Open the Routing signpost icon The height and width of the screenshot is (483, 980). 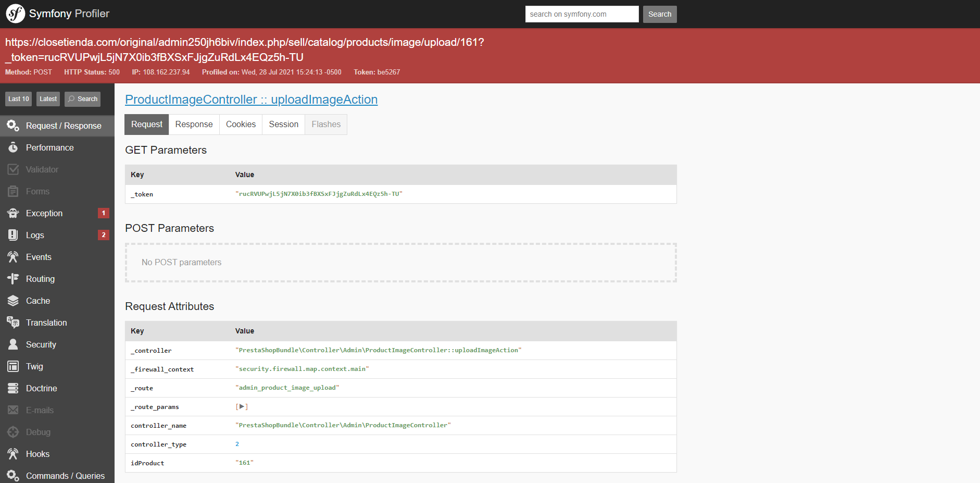(x=13, y=279)
